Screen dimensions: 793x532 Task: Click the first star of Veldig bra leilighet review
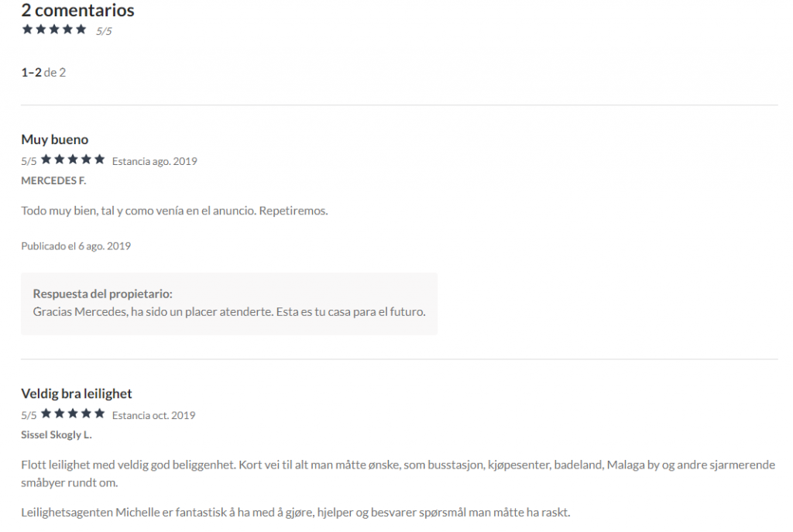[46, 414]
